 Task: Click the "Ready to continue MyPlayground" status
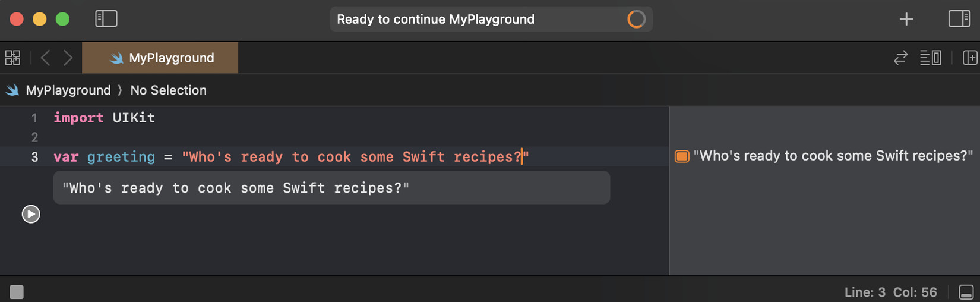click(x=435, y=20)
